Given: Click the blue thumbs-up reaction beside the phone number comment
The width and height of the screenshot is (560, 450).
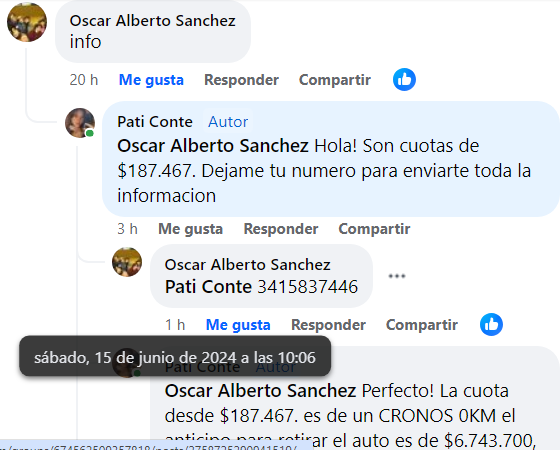Looking at the screenshot, I should (x=491, y=325).
